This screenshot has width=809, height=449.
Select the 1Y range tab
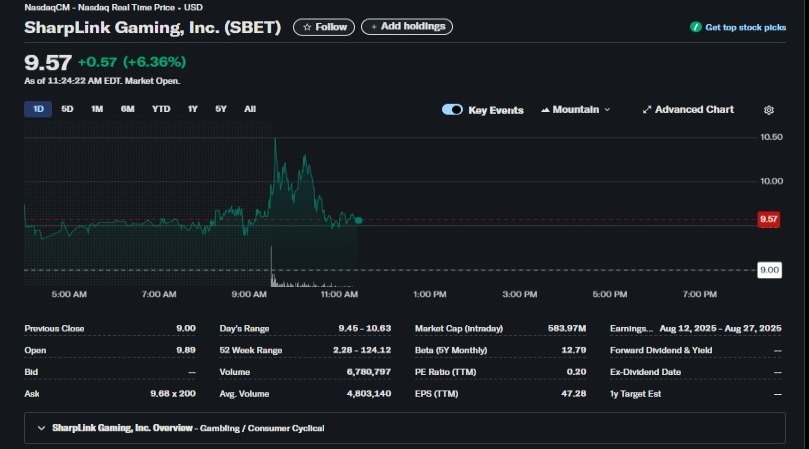tap(192, 109)
